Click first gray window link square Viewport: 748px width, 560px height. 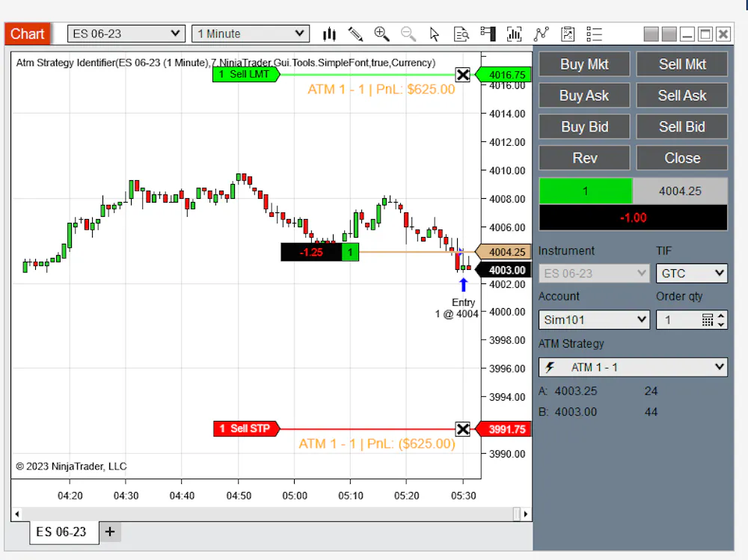click(x=652, y=34)
